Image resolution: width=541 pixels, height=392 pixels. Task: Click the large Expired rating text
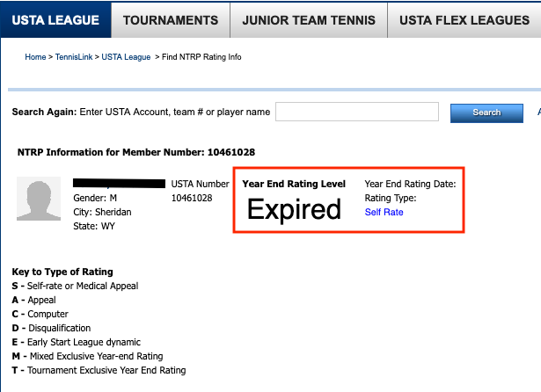tap(293, 209)
